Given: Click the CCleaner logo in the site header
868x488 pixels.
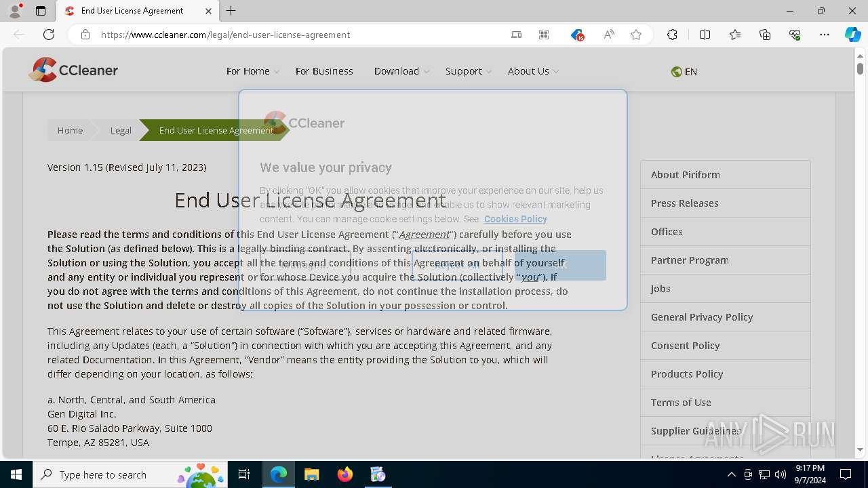Looking at the screenshot, I should pos(73,70).
